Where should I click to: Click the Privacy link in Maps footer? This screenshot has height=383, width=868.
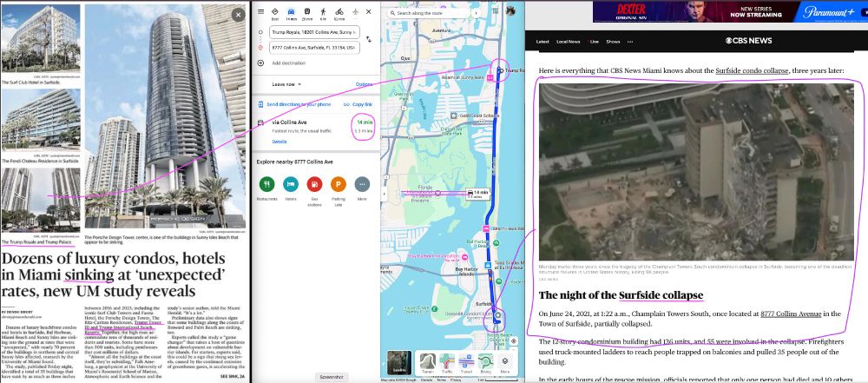click(457, 380)
